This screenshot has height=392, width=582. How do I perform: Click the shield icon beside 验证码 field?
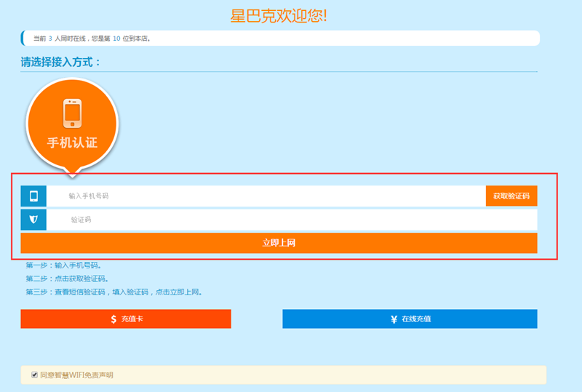(33, 220)
